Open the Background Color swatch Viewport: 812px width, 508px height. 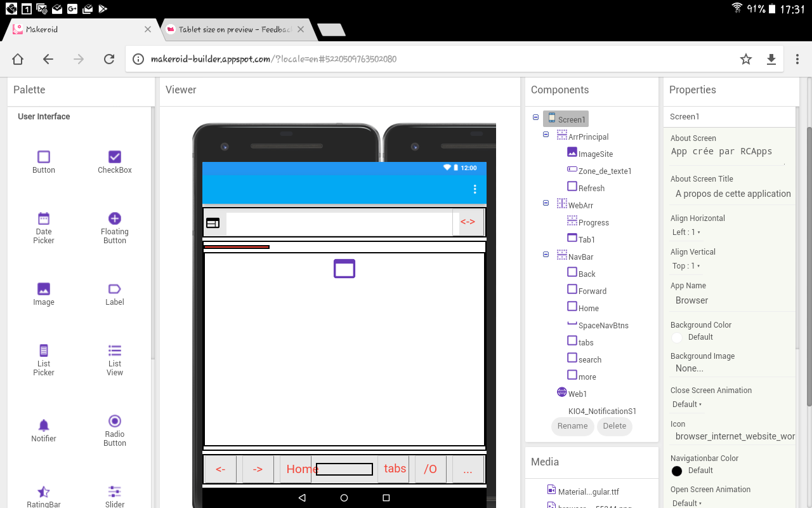[x=677, y=337]
